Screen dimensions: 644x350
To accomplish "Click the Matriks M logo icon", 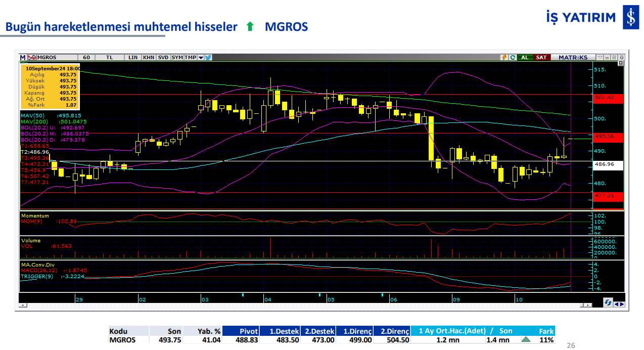I will 23,58.
